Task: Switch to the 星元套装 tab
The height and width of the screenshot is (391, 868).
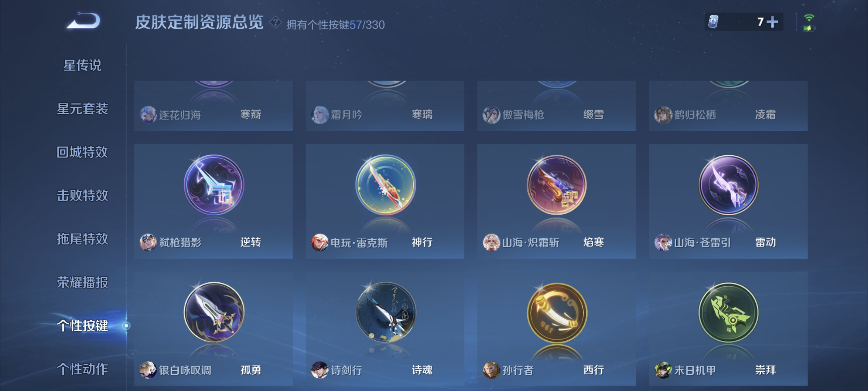Action: tap(82, 109)
